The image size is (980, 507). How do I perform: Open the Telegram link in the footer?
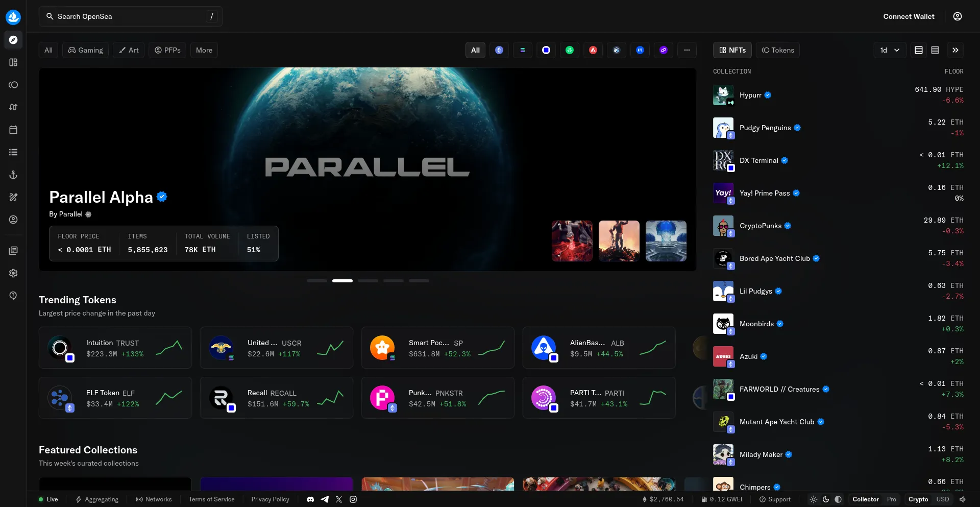325,499
